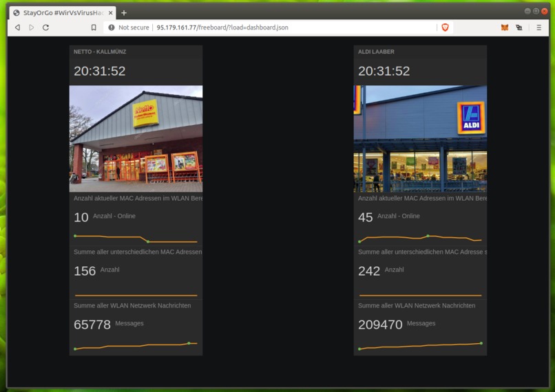The image size is (555, 392).
Task: Click Netto 'Summe aller WLAN Netzwerk Nachrichten' label
Action: (x=132, y=305)
